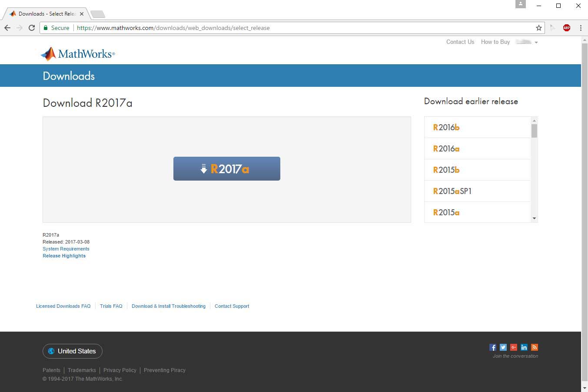
Task: Open Privacy Policy footer link
Action: (x=120, y=370)
